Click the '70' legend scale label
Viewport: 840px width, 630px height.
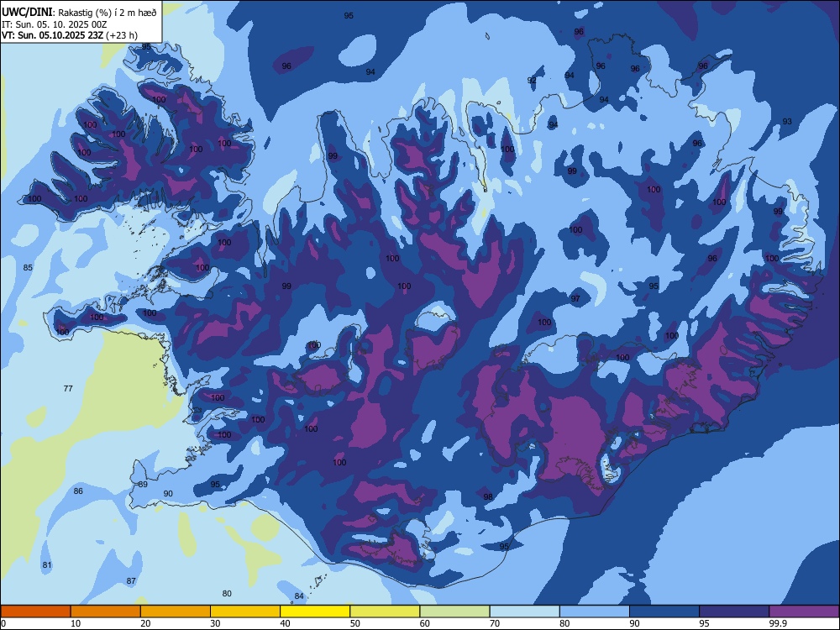(496, 623)
